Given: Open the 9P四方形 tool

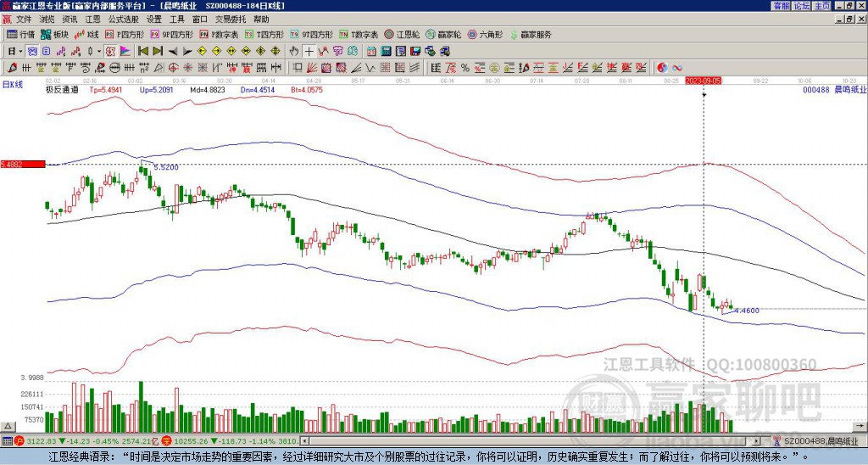Looking at the screenshot, I should click(171, 34).
